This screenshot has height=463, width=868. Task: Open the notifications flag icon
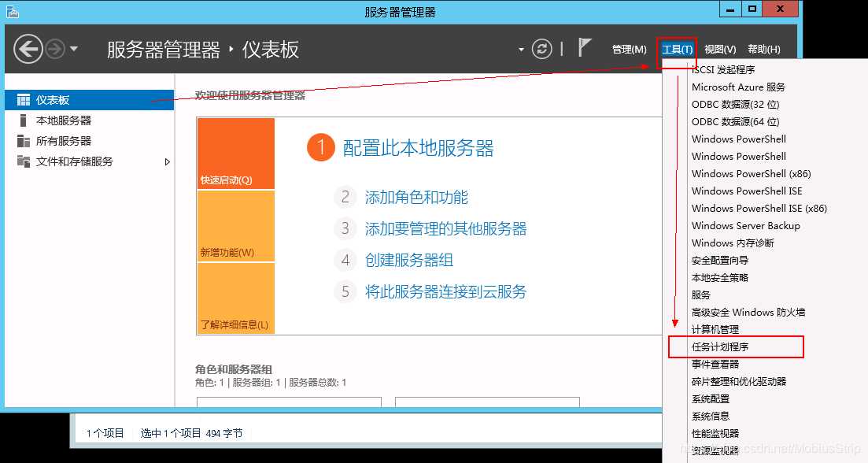tap(584, 48)
